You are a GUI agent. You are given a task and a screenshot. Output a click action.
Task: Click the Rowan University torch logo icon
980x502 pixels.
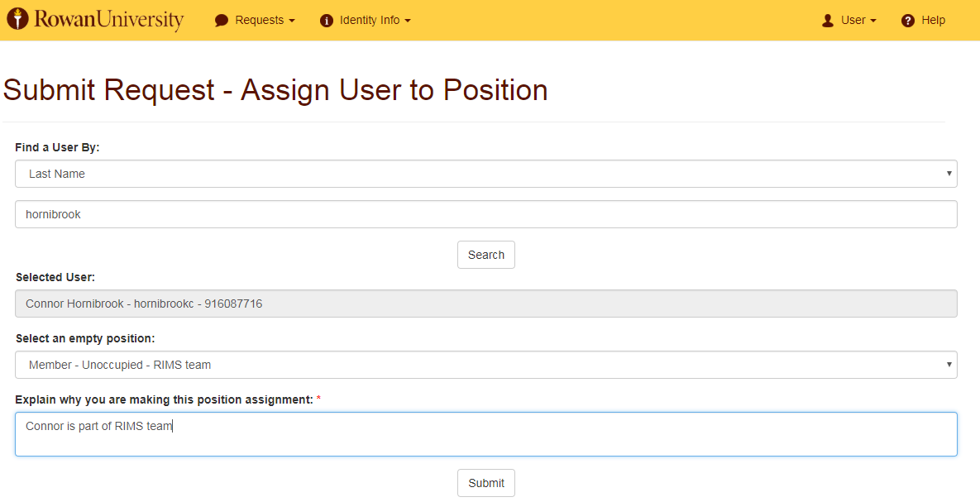click(17, 19)
